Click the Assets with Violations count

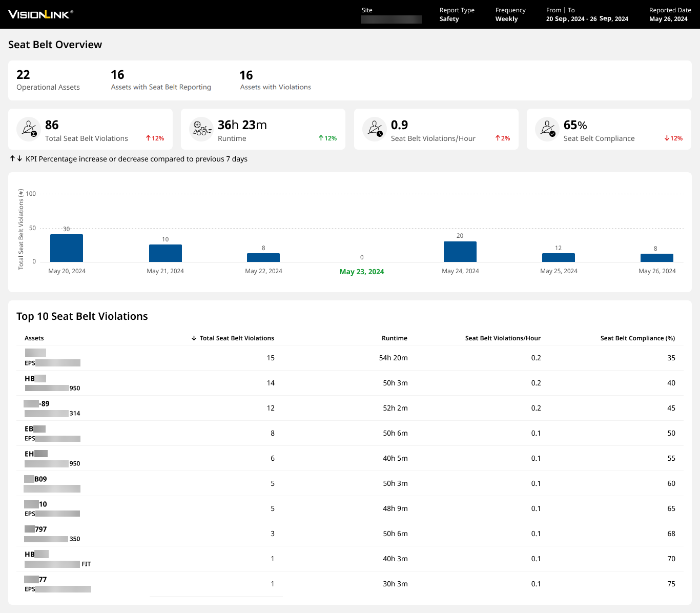click(246, 75)
